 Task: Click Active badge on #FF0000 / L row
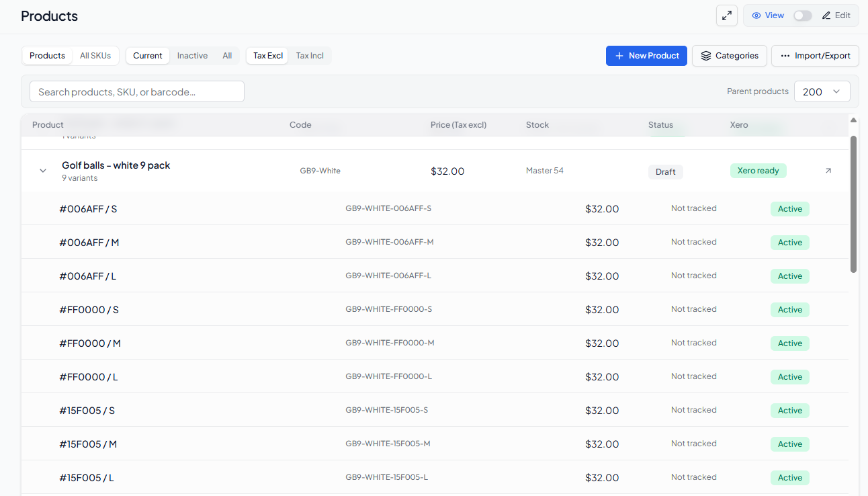coord(790,377)
